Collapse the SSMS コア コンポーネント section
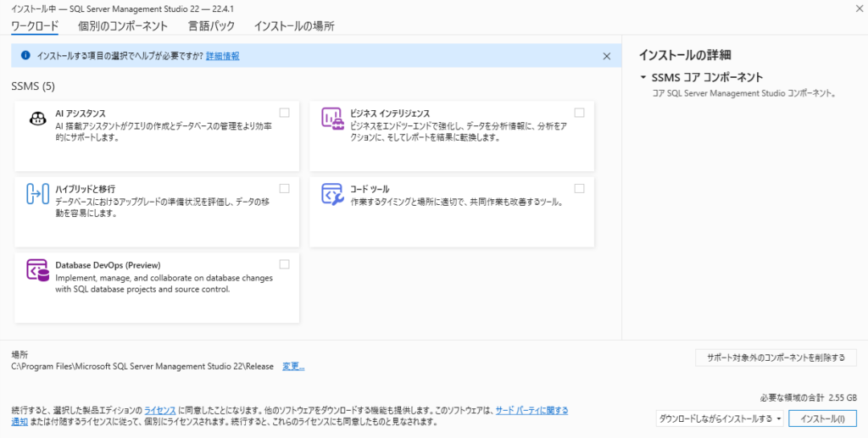Viewport: 868px width, 438px height. tap(643, 78)
